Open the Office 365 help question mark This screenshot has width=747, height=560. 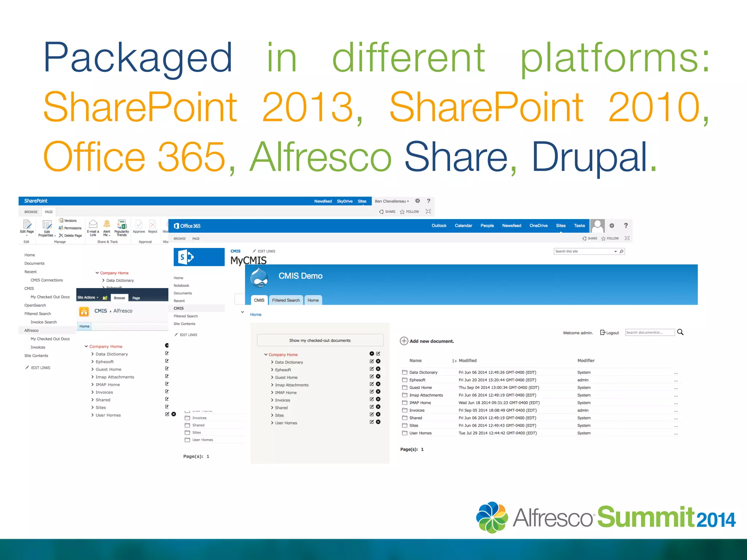point(626,226)
